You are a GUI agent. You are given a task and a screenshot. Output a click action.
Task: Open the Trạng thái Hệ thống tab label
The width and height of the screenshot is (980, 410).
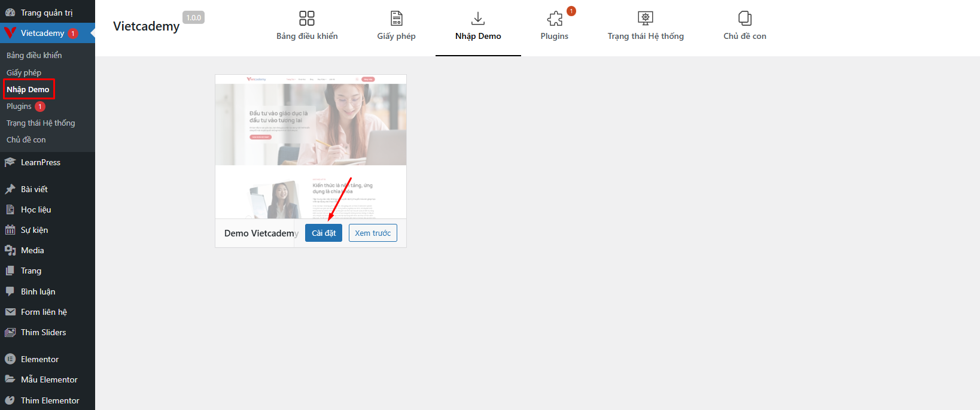click(646, 36)
